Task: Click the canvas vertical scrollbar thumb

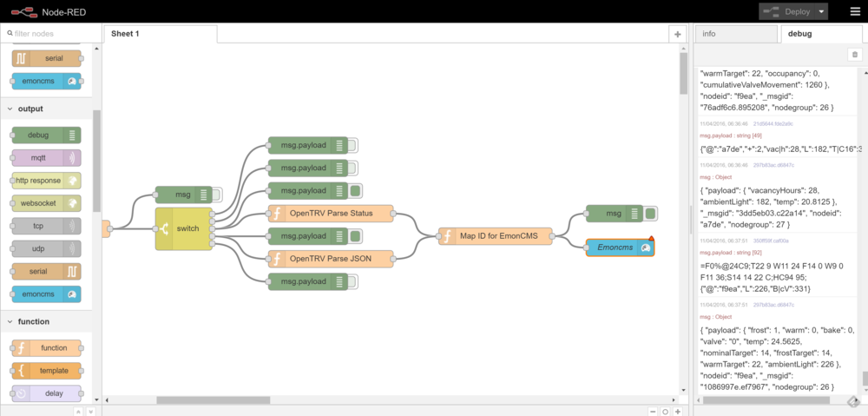Action: (684, 73)
